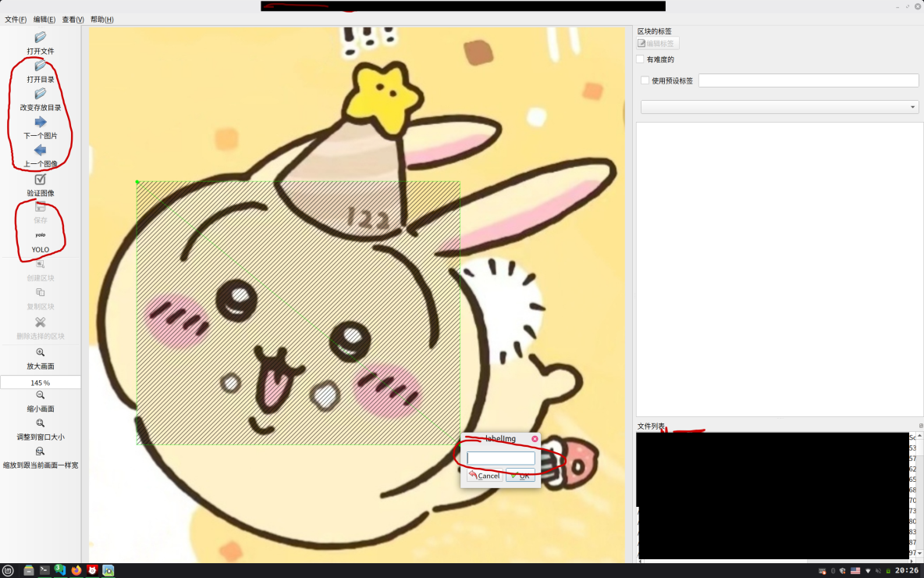The width and height of the screenshot is (924, 578).
Task: Switch annotation format by clicking YOLO
Action: tap(40, 242)
